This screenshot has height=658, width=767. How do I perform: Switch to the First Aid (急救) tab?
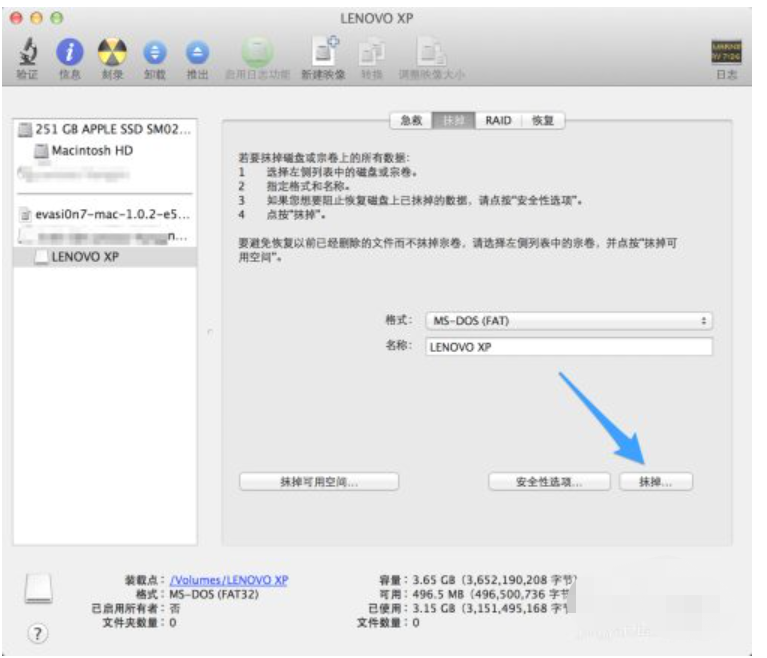(411, 121)
